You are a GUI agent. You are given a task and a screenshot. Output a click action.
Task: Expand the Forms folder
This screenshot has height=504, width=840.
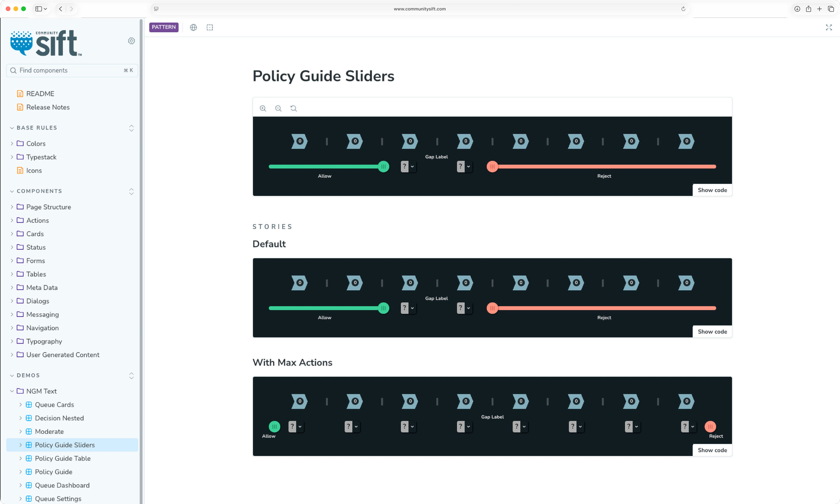pyautogui.click(x=35, y=261)
